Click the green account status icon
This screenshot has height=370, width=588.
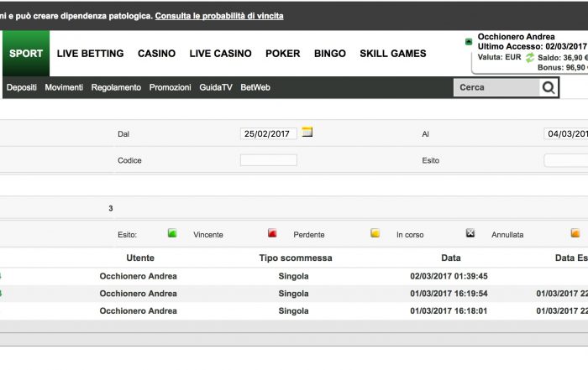click(469, 42)
